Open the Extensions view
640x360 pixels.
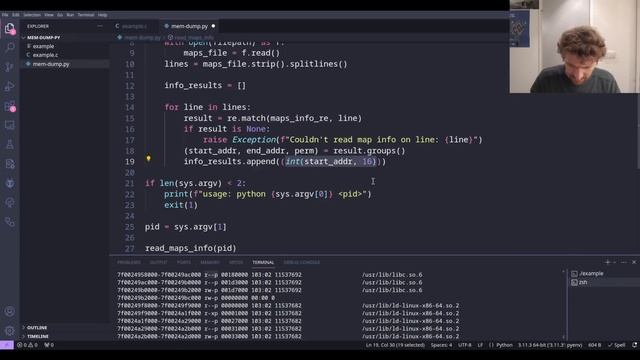tap(10, 106)
